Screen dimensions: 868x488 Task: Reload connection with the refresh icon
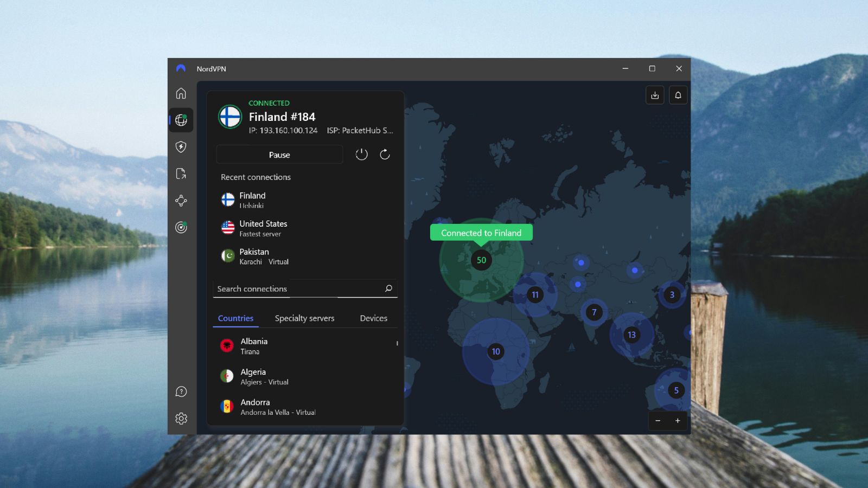pos(385,154)
